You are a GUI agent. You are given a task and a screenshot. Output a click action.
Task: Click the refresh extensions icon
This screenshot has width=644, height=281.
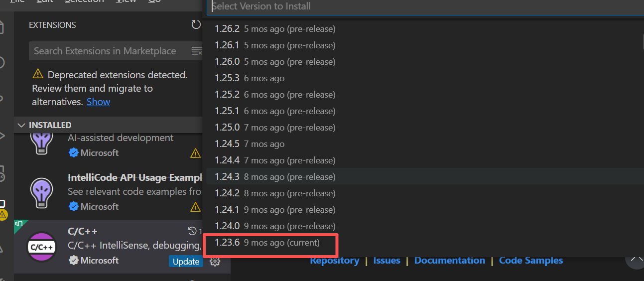coord(196,25)
